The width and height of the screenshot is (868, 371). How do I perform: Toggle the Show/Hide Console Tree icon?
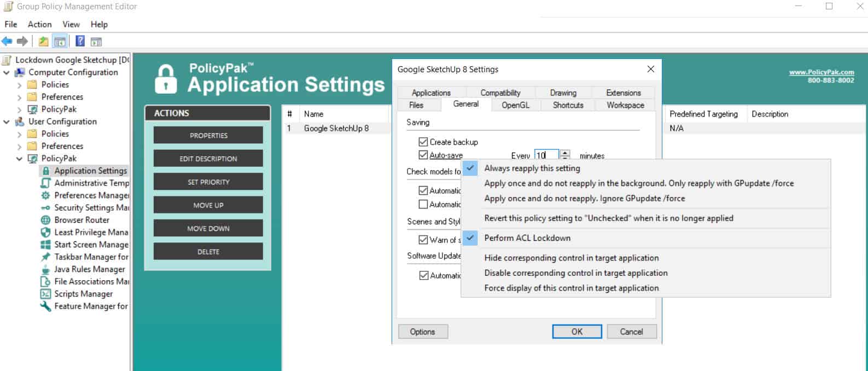pos(60,41)
